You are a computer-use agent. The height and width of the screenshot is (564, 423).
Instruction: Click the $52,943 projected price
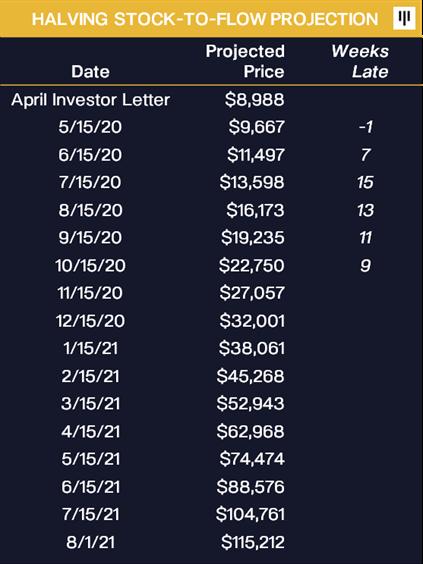click(x=250, y=404)
